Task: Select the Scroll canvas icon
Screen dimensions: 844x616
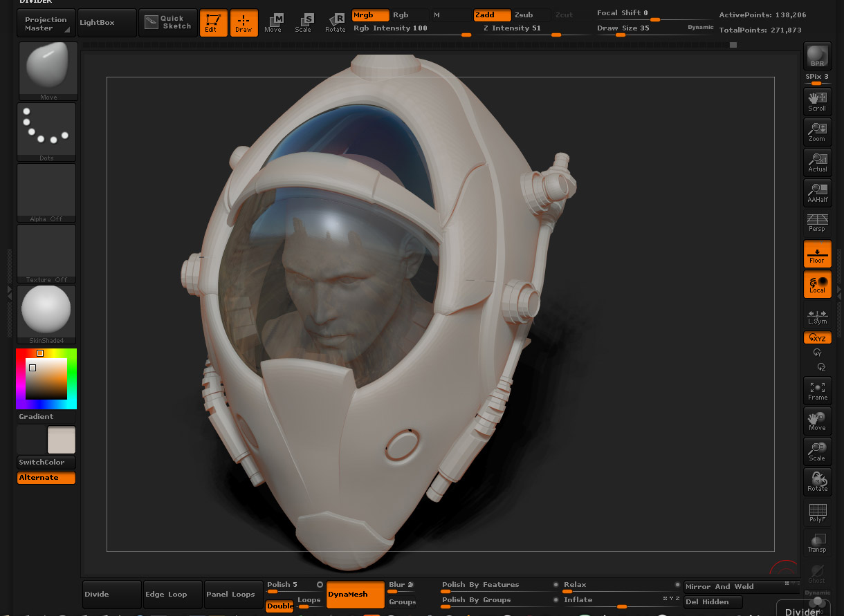Action: tap(817, 101)
